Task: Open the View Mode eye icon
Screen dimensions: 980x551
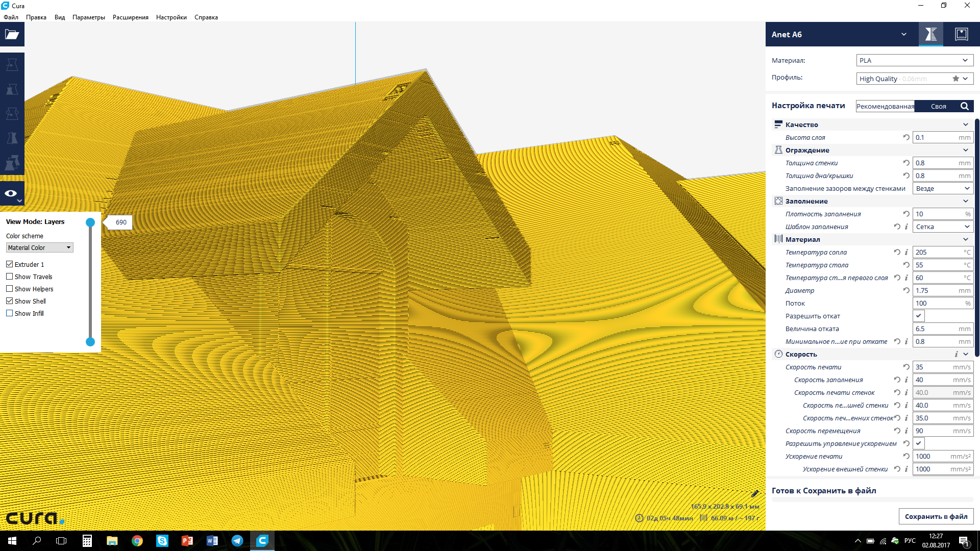Action: (x=11, y=193)
